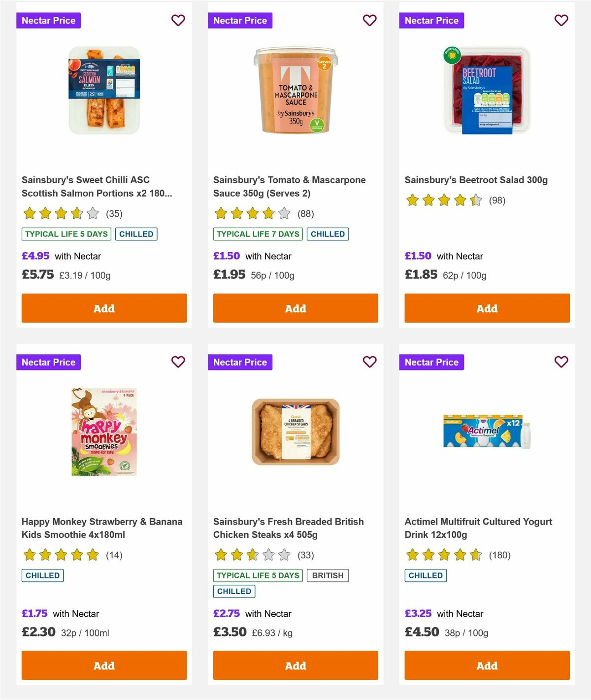
Task: Select the BRITISH tag on Chicken Steaks
Action: [328, 575]
